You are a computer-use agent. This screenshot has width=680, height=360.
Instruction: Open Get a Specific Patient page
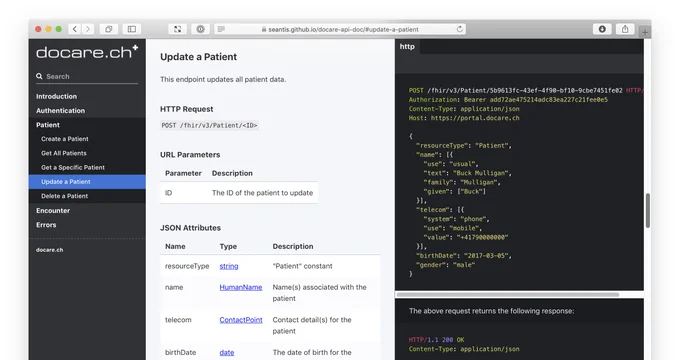coord(73,167)
